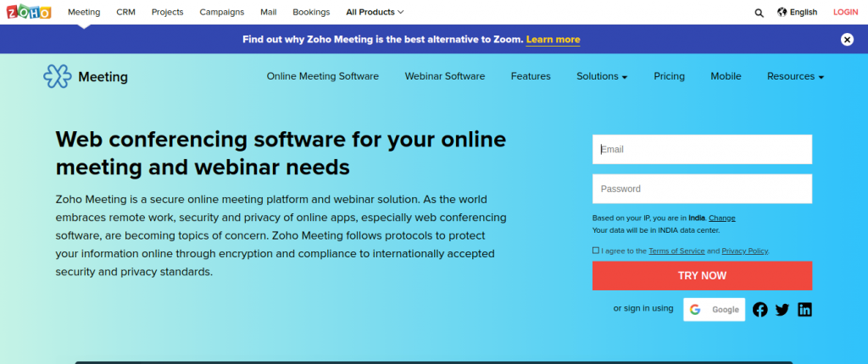The image size is (868, 364).
Task: Sign in with LinkedIn icon
Action: (x=804, y=310)
